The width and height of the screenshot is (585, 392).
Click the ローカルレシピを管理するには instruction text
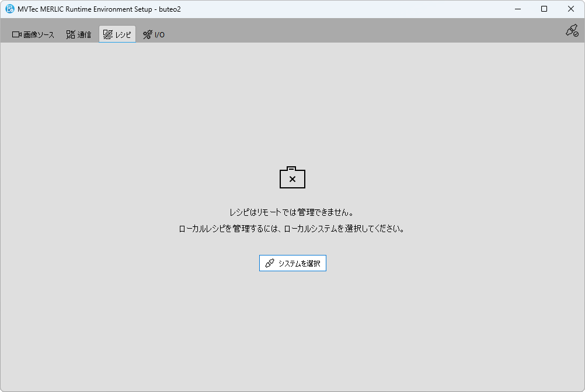pyautogui.click(x=292, y=229)
